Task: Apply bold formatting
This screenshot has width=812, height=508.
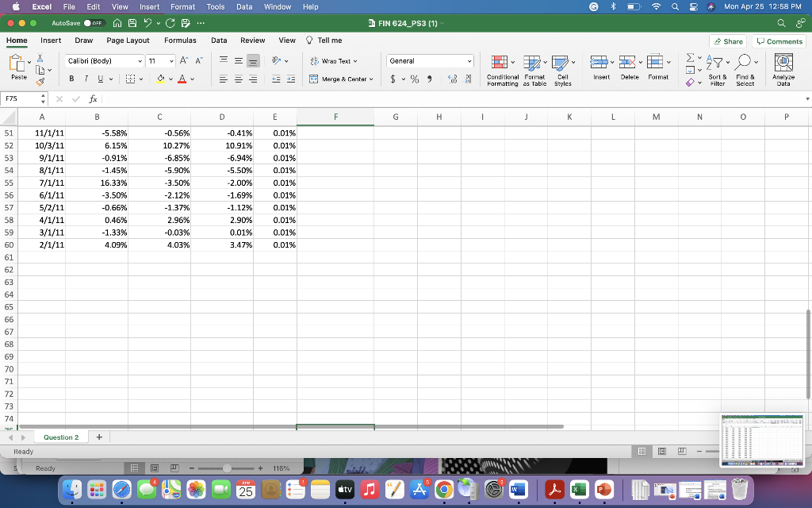Action: 71,78
